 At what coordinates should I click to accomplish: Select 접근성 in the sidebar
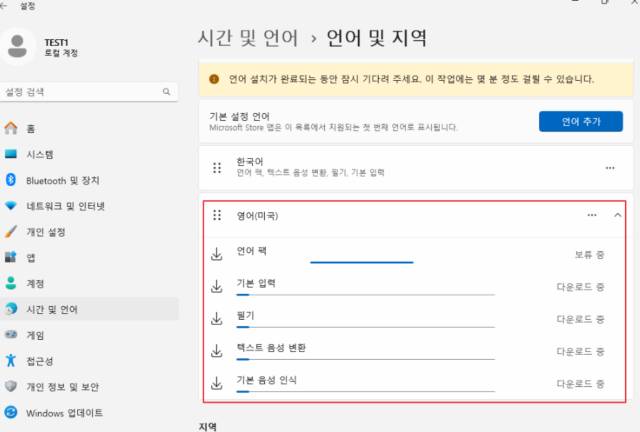[40, 360]
